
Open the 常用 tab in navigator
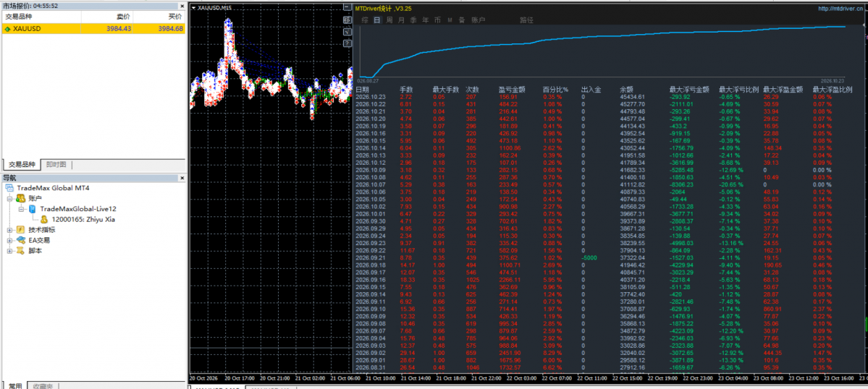(x=15, y=385)
